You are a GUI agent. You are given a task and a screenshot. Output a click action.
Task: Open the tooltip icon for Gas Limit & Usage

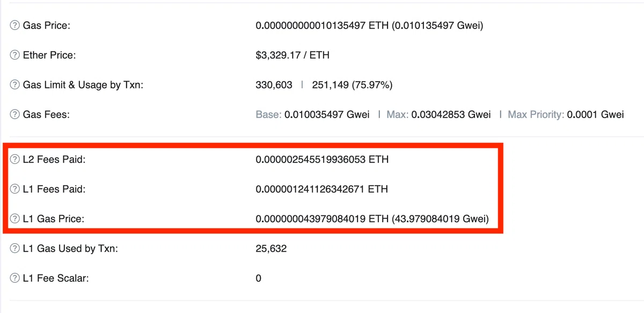coord(16,85)
